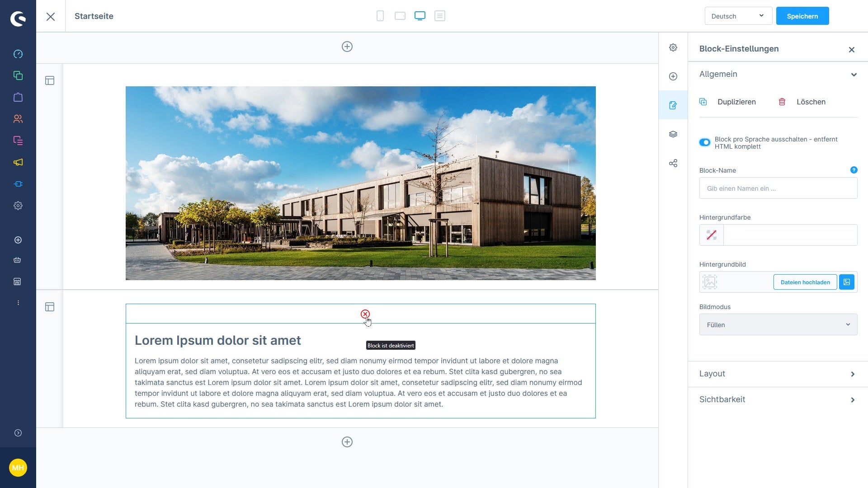Switch to tablet viewport preview
Image resolution: width=868 pixels, height=488 pixels.
pos(400,16)
